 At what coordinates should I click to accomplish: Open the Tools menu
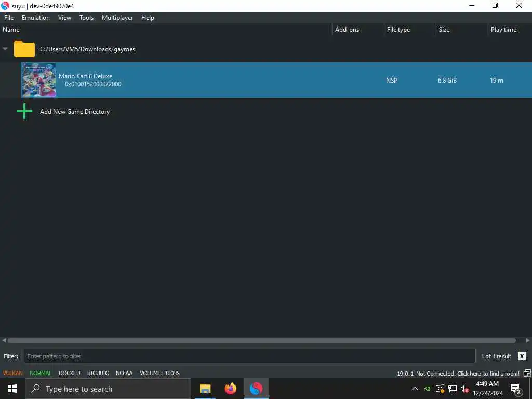[x=87, y=18]
